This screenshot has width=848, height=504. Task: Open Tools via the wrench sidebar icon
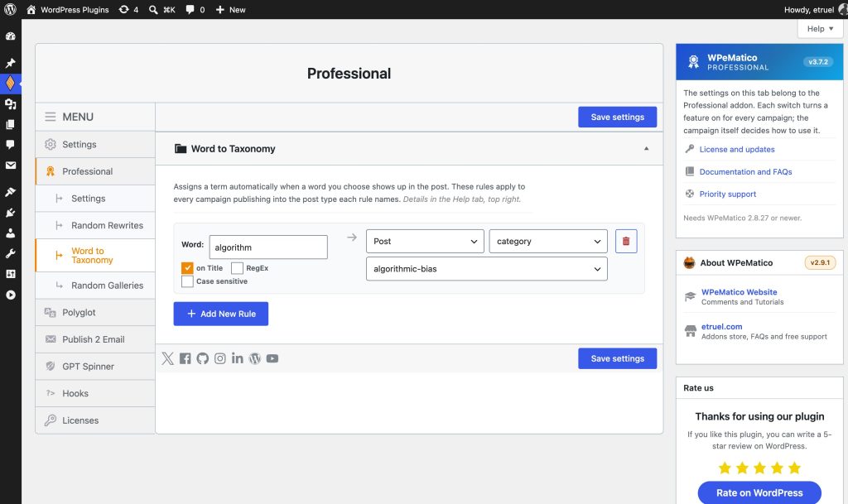click(x=10, y=253)
